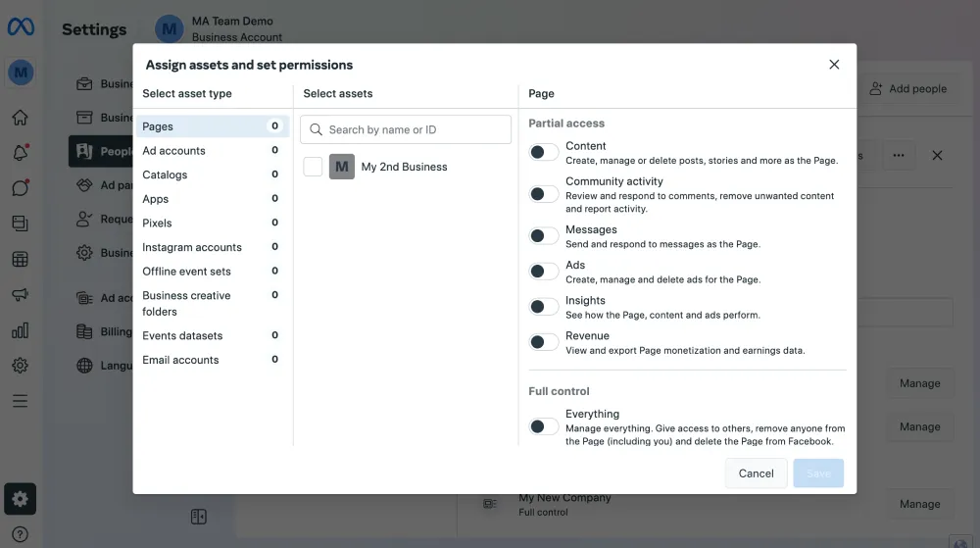
Task: Turn on the Messages permission toggle
Action: coord(544,235)
